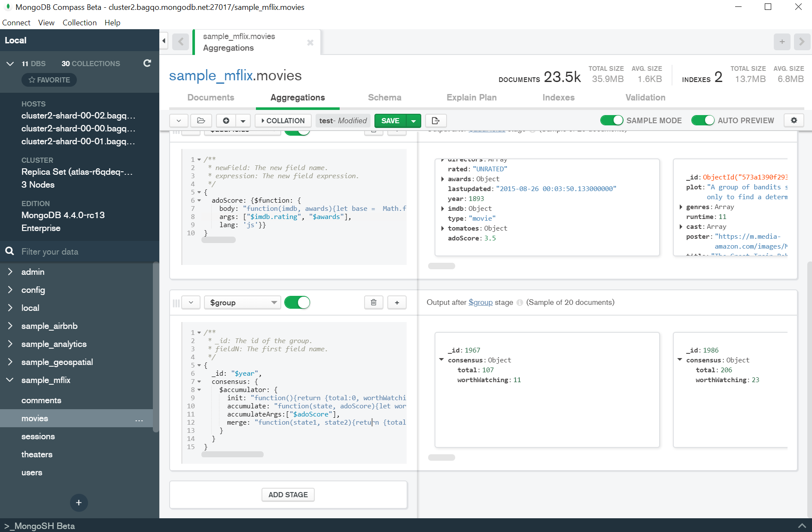Close the sample_mflix.movies tab
This screenshot has height=532, width=812.
tap(310, 43)
